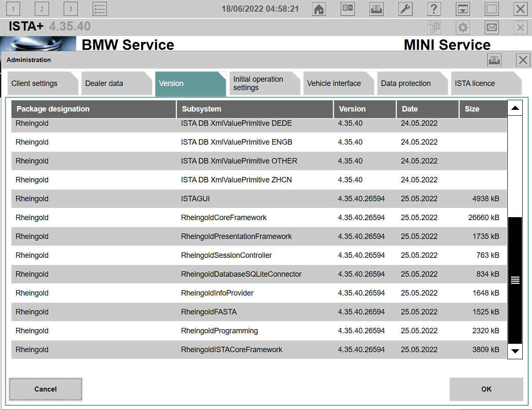Open the operations list icon
Viewport: 532px width, 410px height.
(x=100, y=9)
